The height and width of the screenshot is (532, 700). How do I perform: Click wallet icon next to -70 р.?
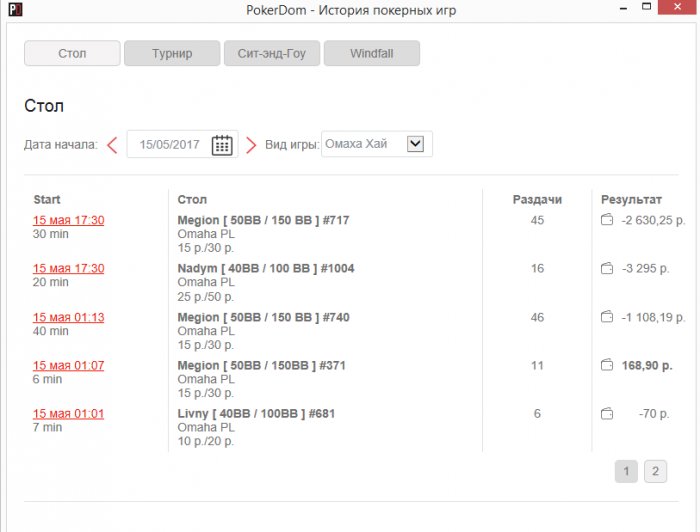click(x=607, y=414)
